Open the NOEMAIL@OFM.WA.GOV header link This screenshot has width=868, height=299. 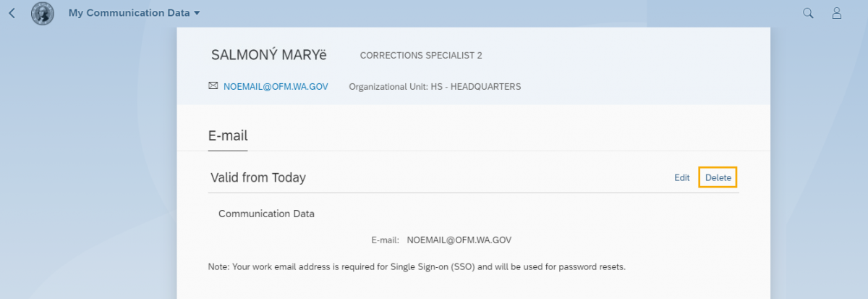[276, 86]
